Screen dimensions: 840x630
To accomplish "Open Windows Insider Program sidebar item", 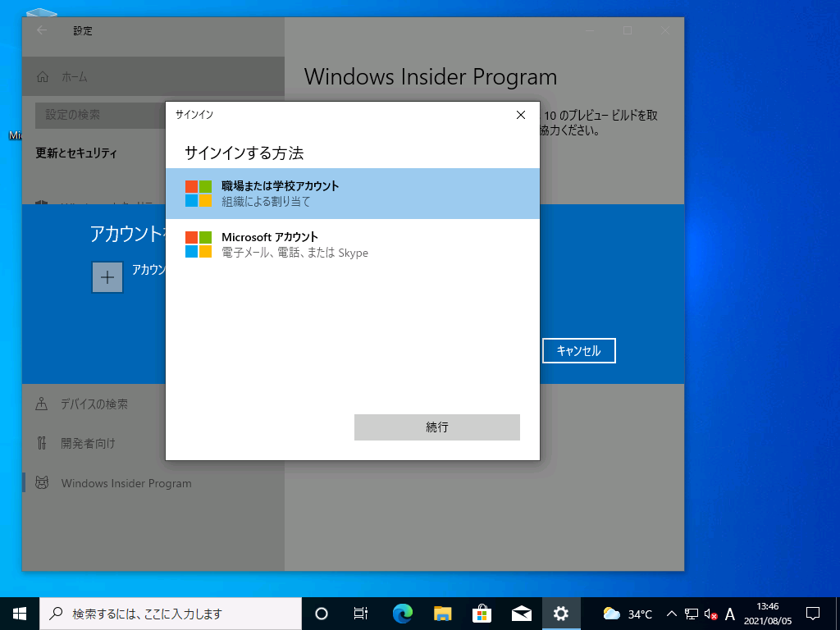I will (x=153, y=483).
